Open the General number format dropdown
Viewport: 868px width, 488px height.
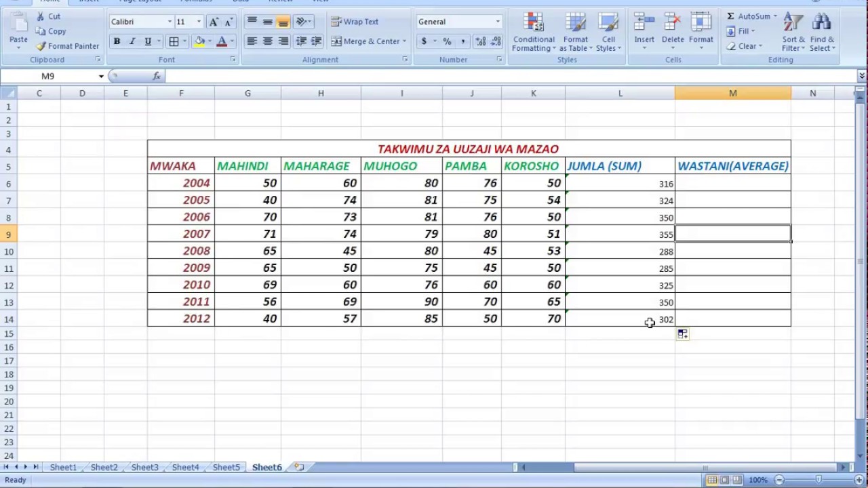[498, 22]
